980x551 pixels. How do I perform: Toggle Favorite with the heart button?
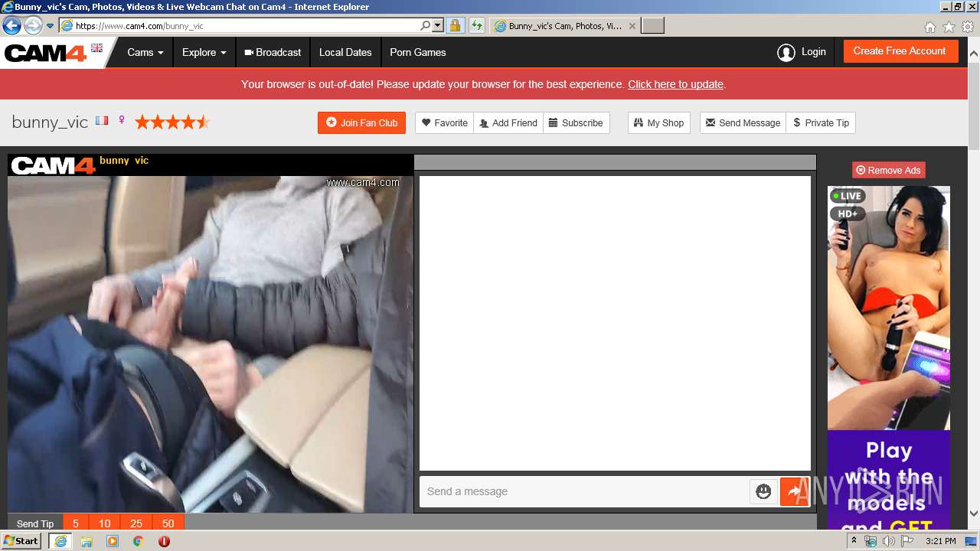tap(445, 122)
